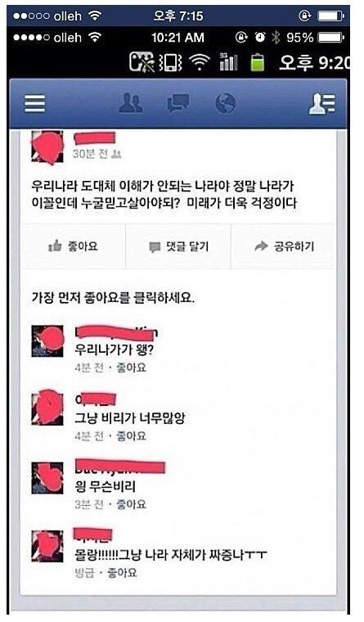Like the comment 웡 무슨비리

coord(131,504)
